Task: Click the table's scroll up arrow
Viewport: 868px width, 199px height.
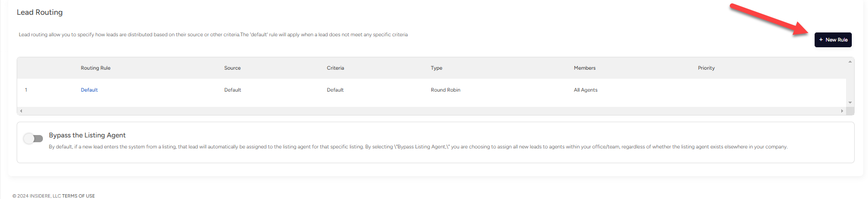Action: coord(850,62)
